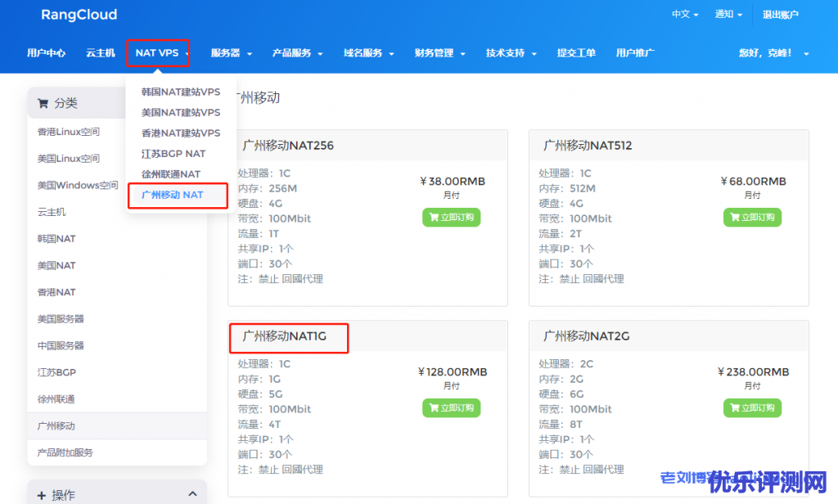This screenshot has height=504, width=838.
Task: Open 提交工单 in the navigation bar
Action: coord(576,53)
